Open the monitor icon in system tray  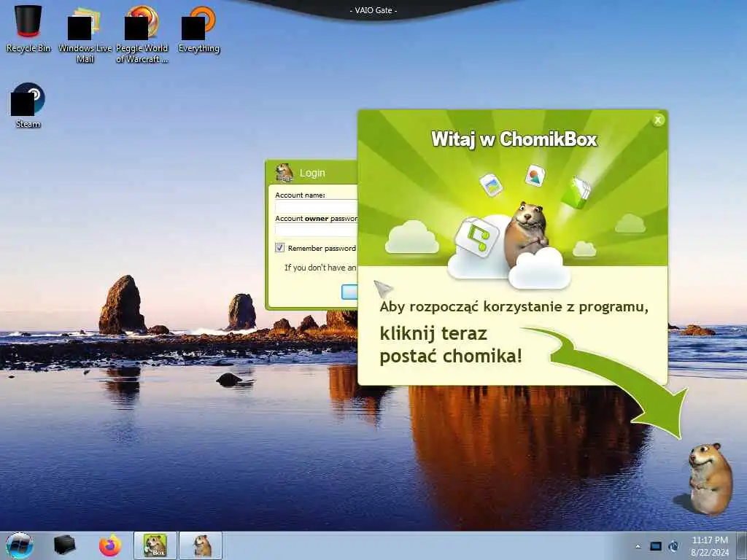coord(656,546)
